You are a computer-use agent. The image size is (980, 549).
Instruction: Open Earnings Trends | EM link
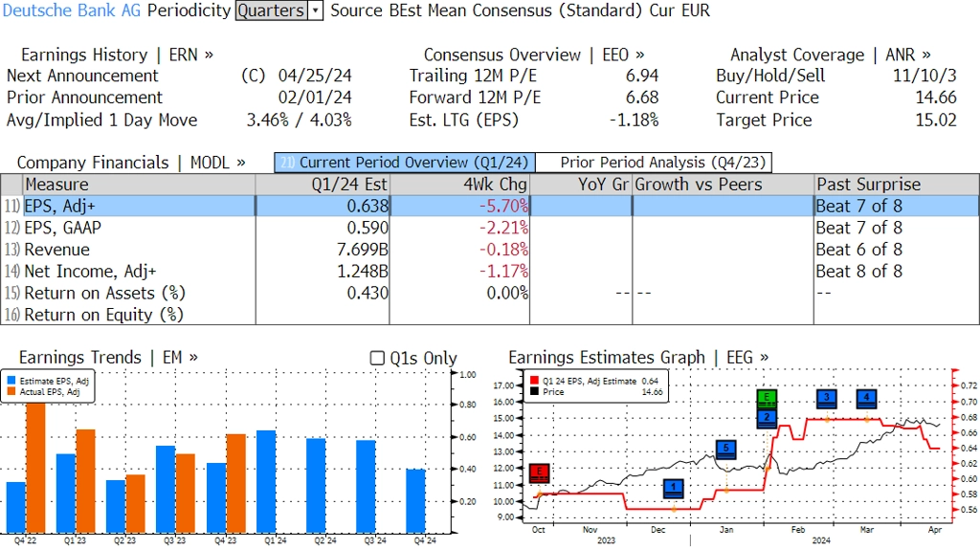pyautogui.click(x=109, y=358)
